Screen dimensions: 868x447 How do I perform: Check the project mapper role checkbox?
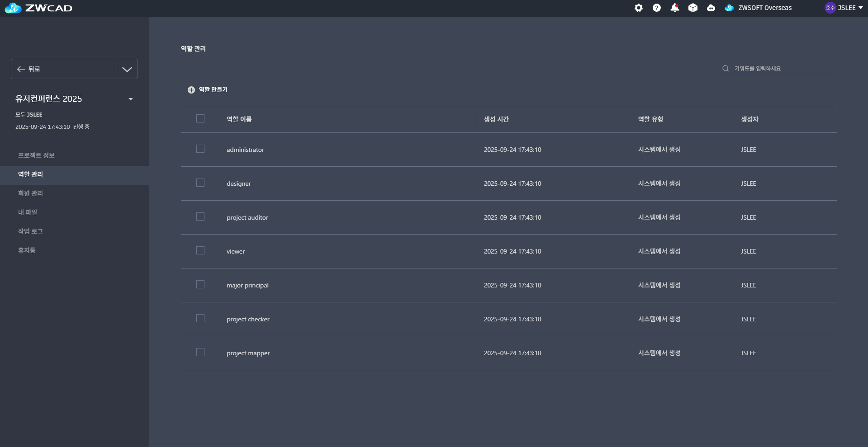(200, 352)
